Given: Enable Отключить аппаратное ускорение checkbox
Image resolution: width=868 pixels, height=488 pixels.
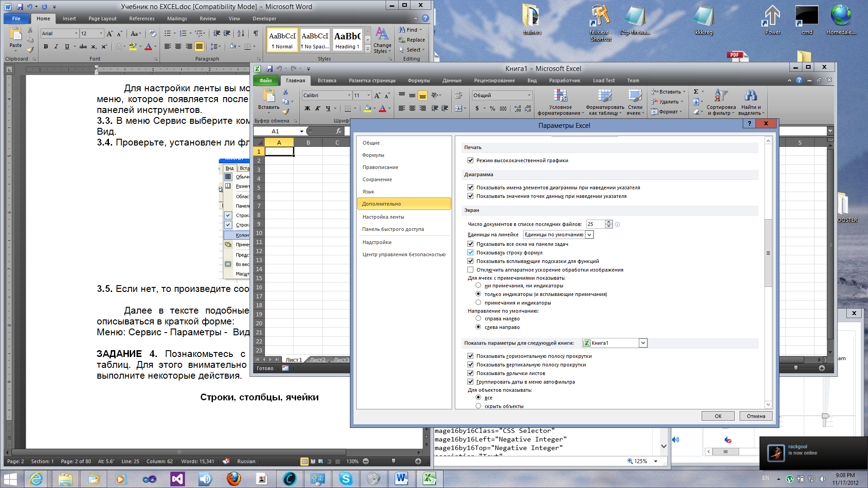Looking at the screenshot, I should point(470,270).
